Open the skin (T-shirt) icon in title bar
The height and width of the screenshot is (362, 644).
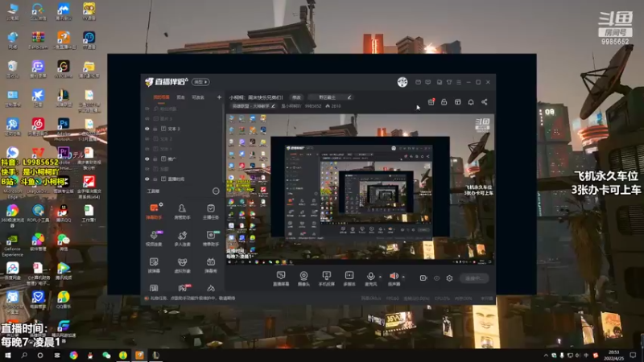tap(449, 82)
